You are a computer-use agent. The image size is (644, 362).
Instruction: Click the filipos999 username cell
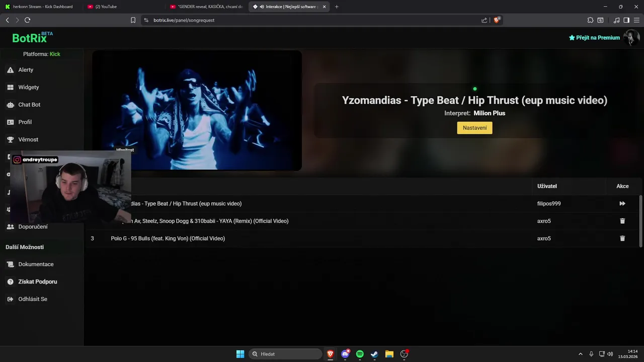tap(549, 204)
